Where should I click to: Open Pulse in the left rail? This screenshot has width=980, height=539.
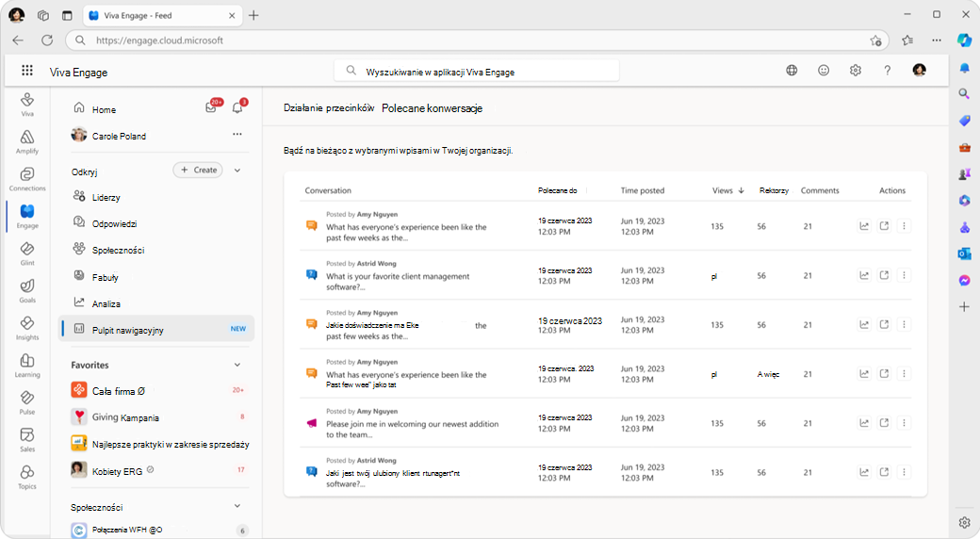coord(27,402)
